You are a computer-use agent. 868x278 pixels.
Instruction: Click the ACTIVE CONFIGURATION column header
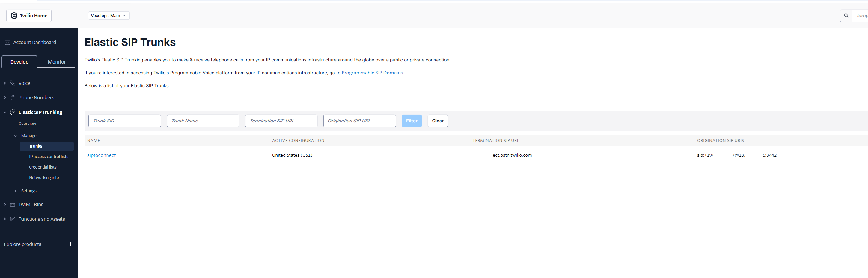pyautogui.click(x=298, y=141)
